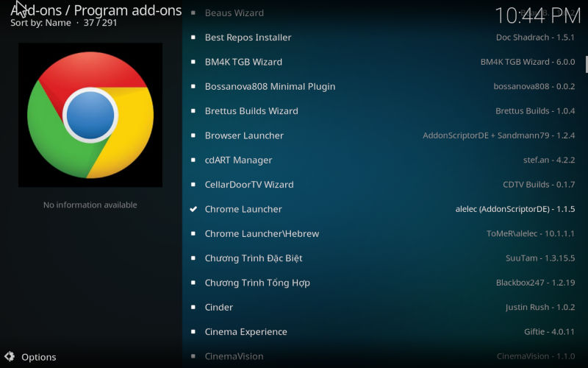
Task: Click the AddonScriptorDE + Sandmann79 - 1.2.4 text
Action: click(x=499, y=135)
